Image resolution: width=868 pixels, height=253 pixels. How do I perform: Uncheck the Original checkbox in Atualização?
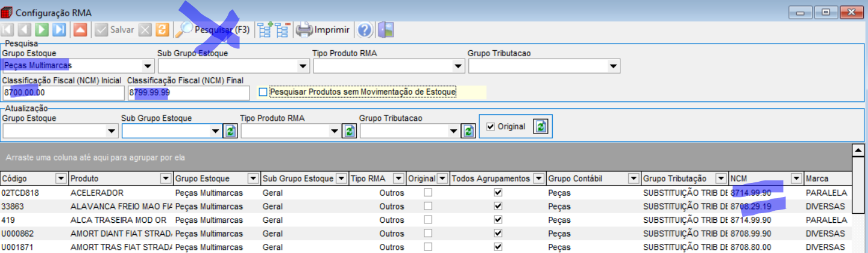pos(491,126)
